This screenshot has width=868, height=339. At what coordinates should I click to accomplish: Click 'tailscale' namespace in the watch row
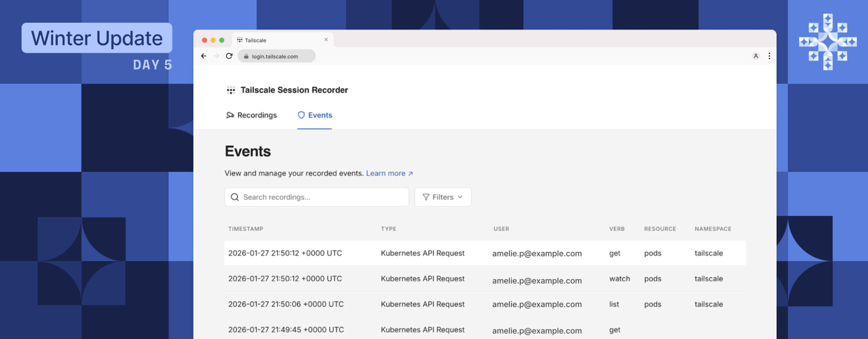[x=709, y=279]
